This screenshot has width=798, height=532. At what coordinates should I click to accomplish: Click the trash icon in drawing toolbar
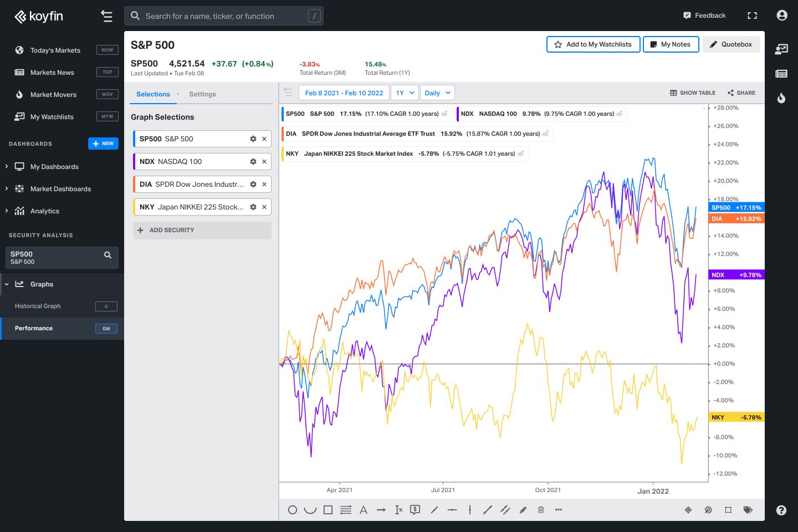541,510
